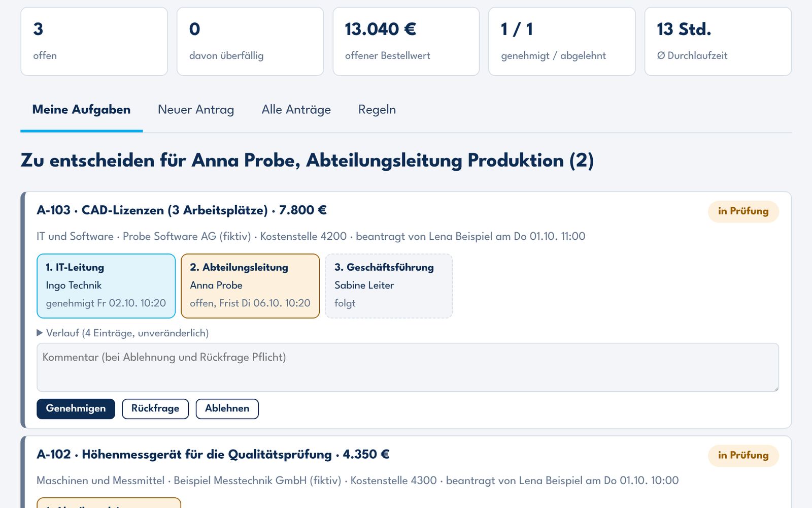The height and width of the screenshot is (508, 812).
Task: Click the Kommentar text field for A-103
Action: [x=408, y=367]
